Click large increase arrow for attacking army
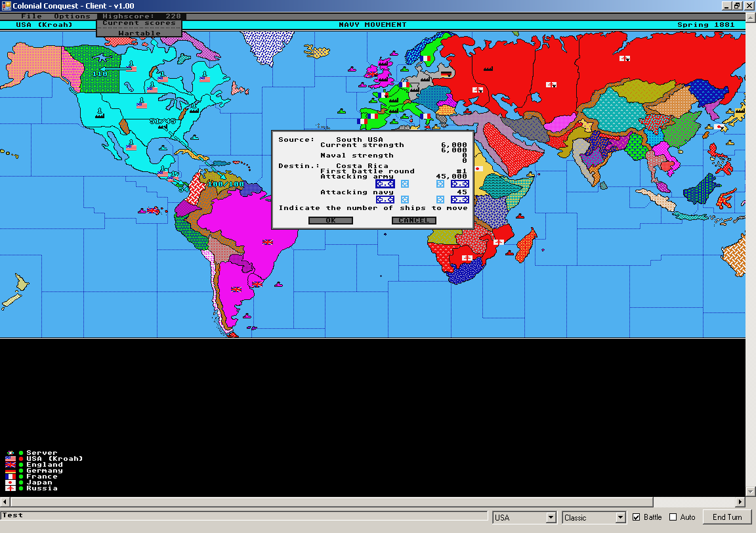 coord(459,184)
